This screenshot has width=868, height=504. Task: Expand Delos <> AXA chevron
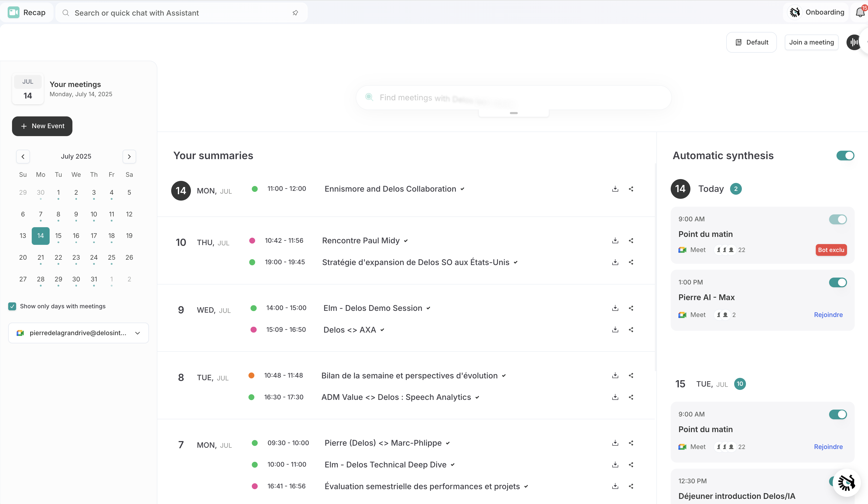[382, 330]
